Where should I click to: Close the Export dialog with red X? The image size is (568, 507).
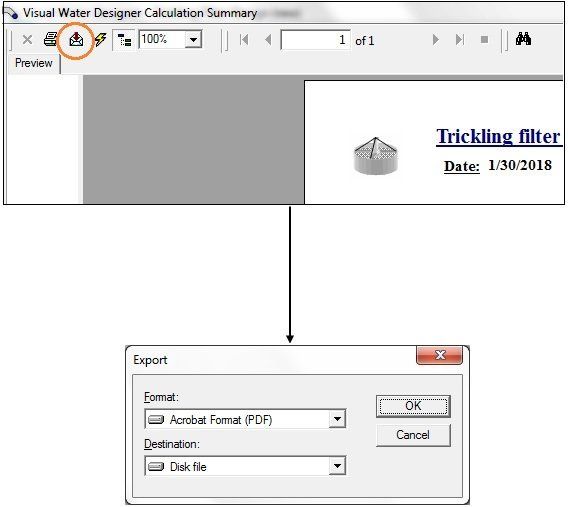tap(439, 355)
